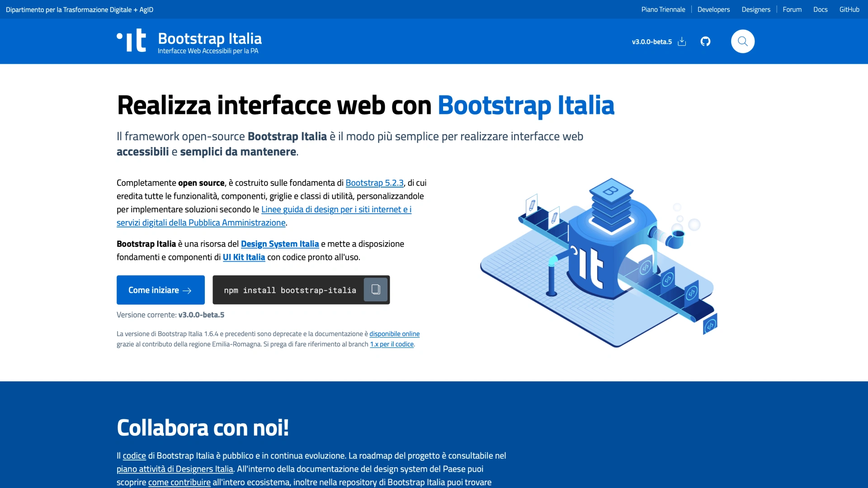Image resolution: width=868 pixels, height=488 pixels.
Task: Follow the Design System Italia link
Action: coord(280,244)
